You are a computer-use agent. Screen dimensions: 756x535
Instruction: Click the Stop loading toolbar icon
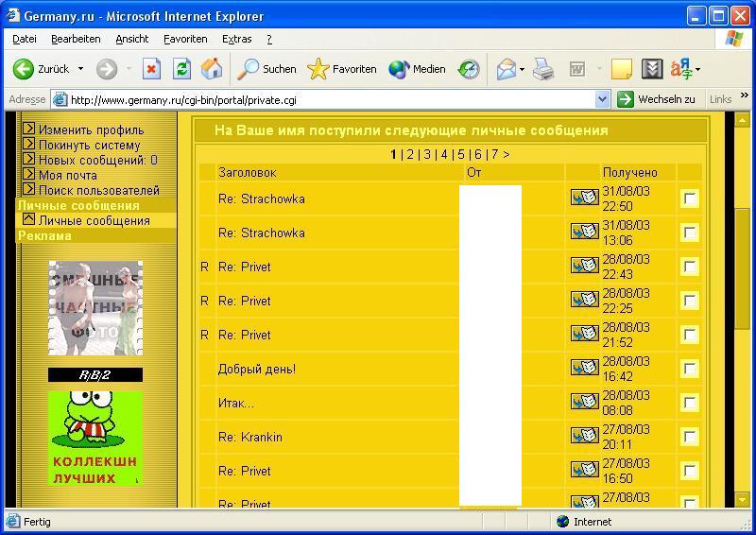click(x=151, y=69)
